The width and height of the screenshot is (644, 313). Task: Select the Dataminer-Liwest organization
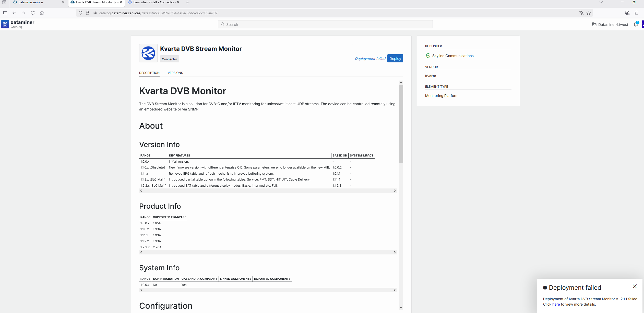pyautogui.click(x=610, y=25)
